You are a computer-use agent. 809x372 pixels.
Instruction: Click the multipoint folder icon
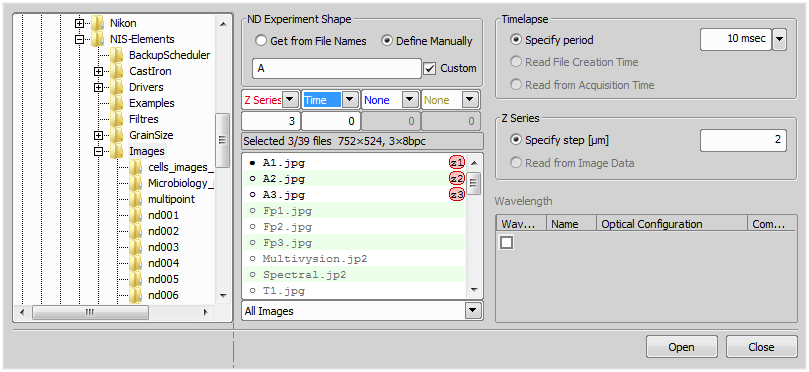click(x=136, y=199)
